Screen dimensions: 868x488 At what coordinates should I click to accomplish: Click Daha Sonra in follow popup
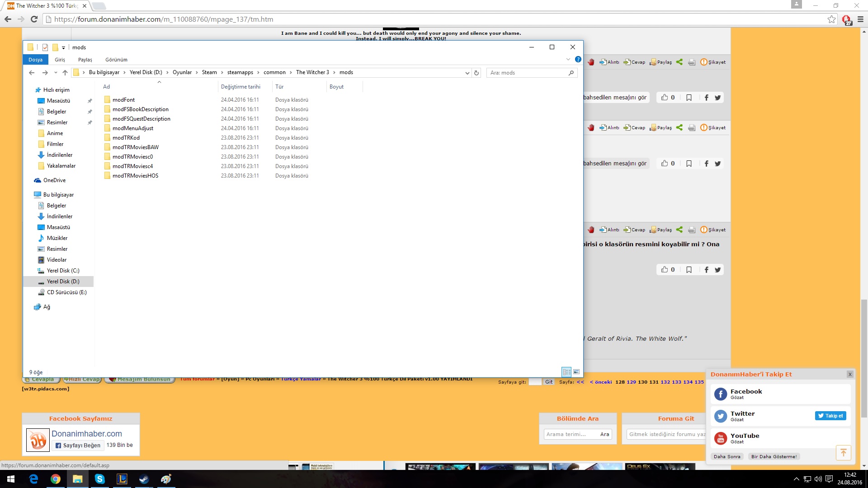(x=727, y=456)
